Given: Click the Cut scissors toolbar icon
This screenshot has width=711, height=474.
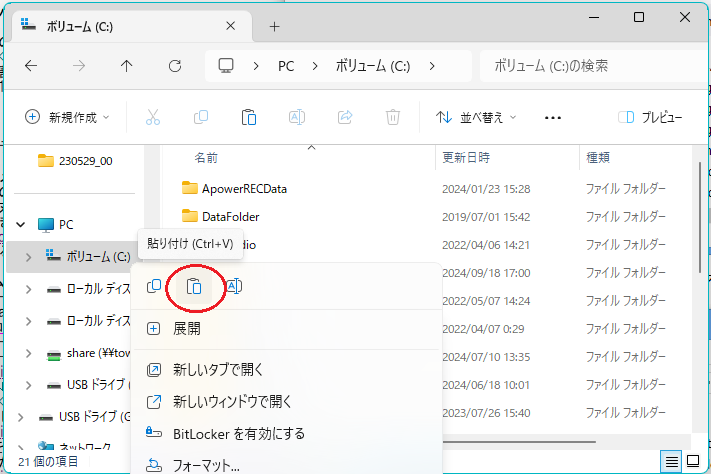Looking at the screenshot, I should tap(153, 117).
